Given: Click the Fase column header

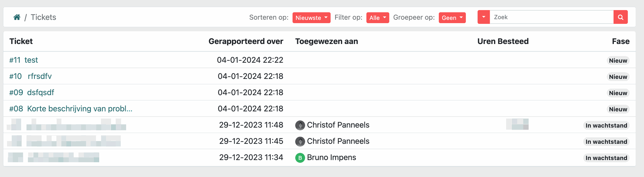Looking at the screenshot, I should pos(621,41).
